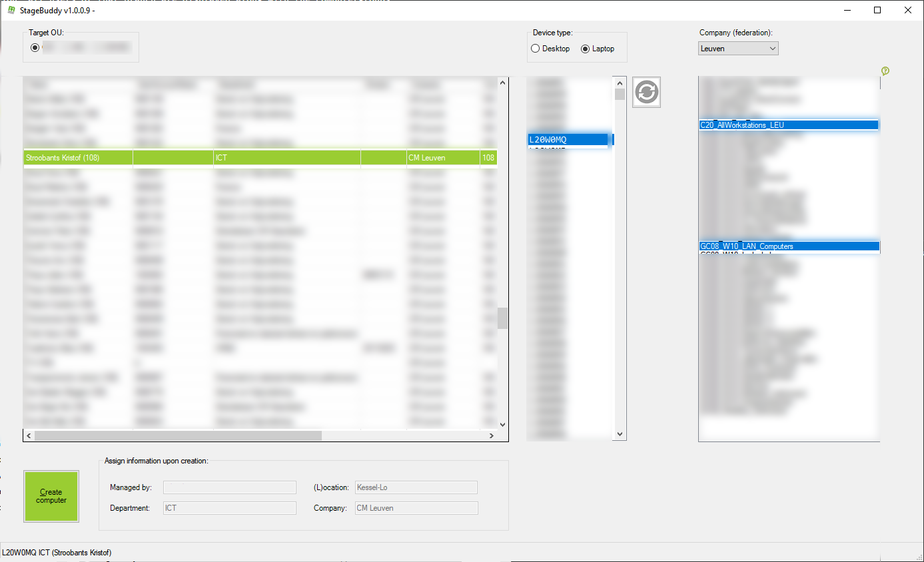
Task: Click the Create computer button
Action: 51,496
